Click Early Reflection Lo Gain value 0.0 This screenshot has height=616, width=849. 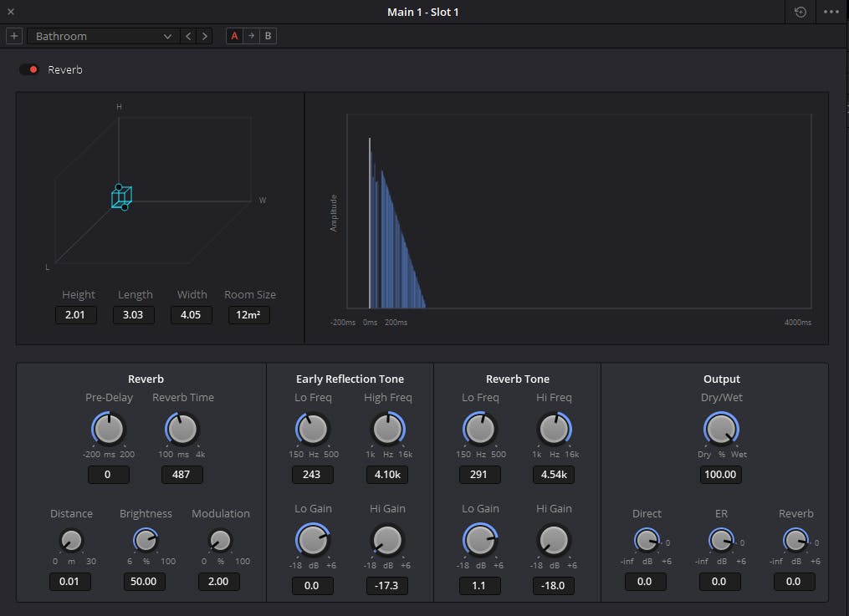point(313,585)
